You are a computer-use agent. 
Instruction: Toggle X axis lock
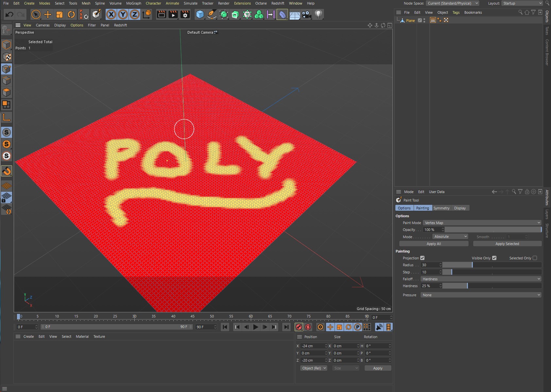[x=111, y=14]
